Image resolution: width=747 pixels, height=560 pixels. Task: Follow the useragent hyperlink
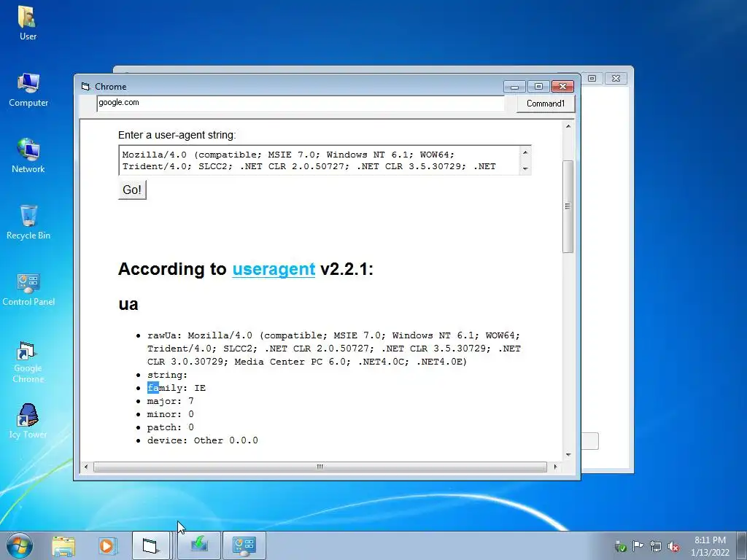274,269
